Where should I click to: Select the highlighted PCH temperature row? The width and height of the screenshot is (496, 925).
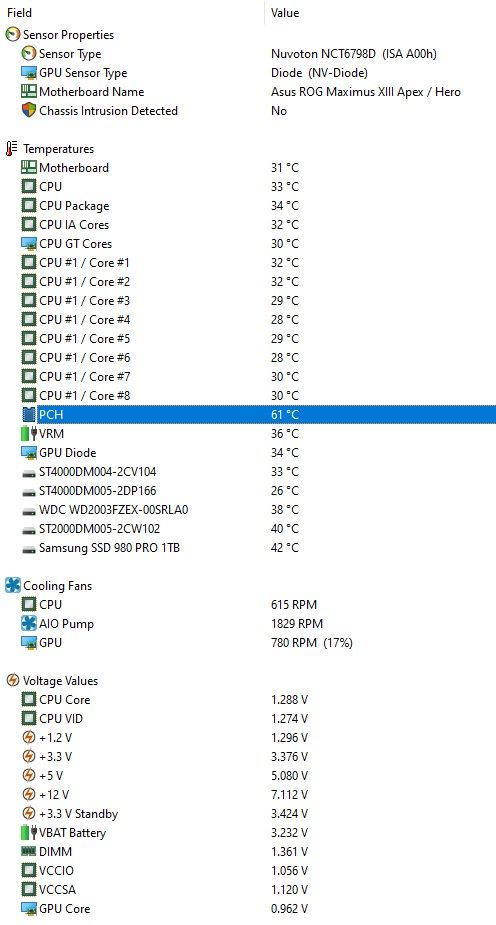[248, 415]
